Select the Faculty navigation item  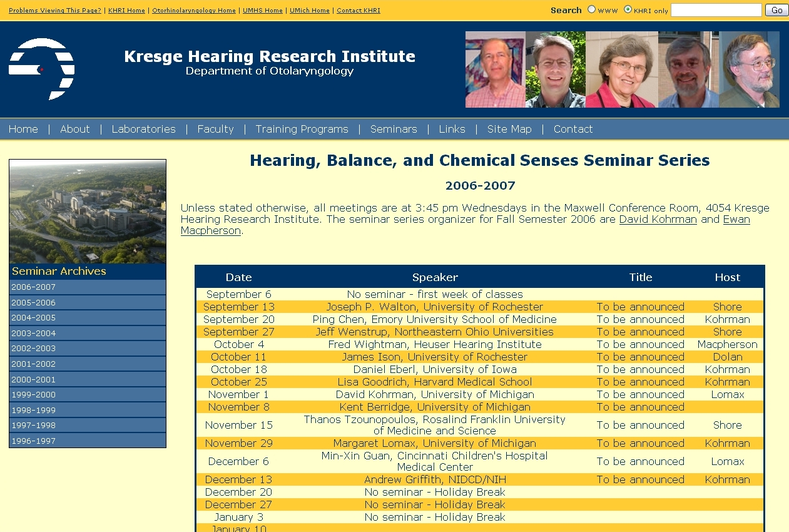click(x=215, y=129)
